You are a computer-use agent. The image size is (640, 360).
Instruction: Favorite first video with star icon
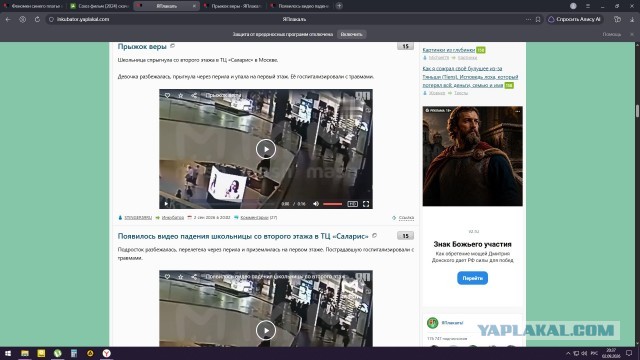click(180, 95)
